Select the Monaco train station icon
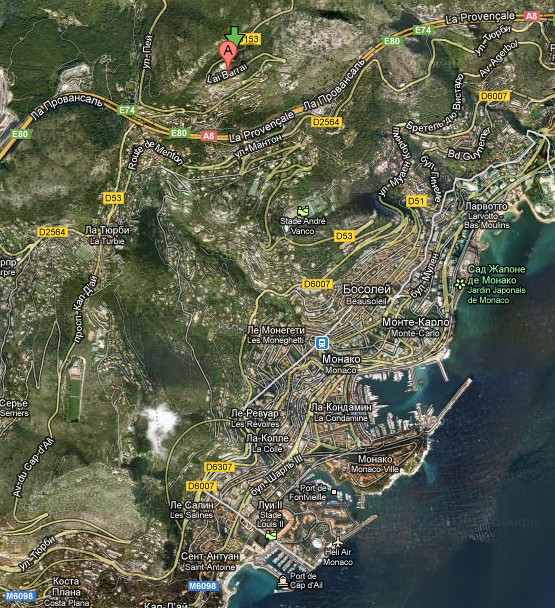The image size is (555, 608). [322, 343]
